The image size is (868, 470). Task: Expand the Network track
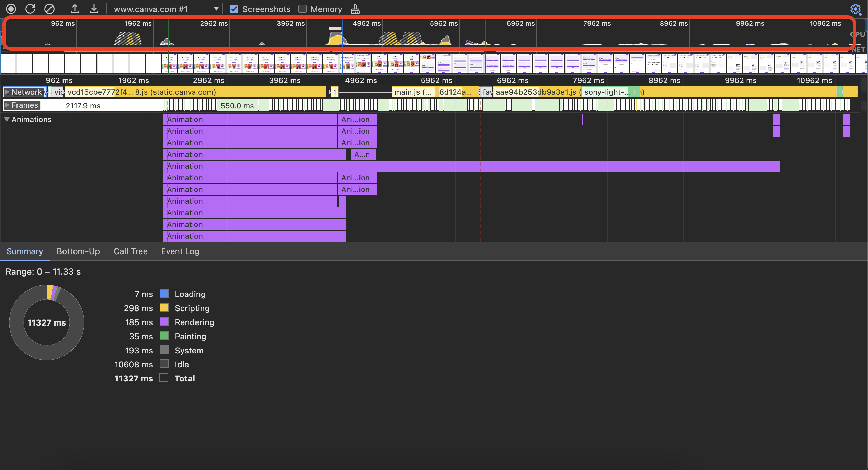tap(7, 92)
